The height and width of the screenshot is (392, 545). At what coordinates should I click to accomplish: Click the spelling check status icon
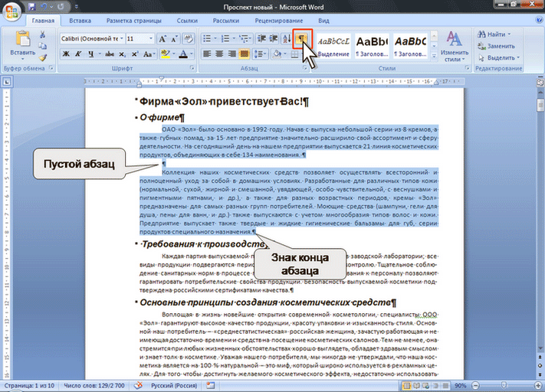pos(138,385)
